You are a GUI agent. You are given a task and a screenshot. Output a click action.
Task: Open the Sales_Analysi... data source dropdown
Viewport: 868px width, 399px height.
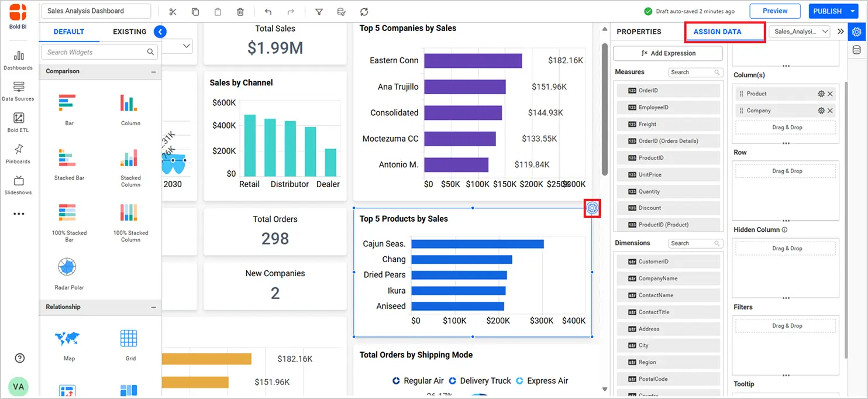click(x=800, y=32)
